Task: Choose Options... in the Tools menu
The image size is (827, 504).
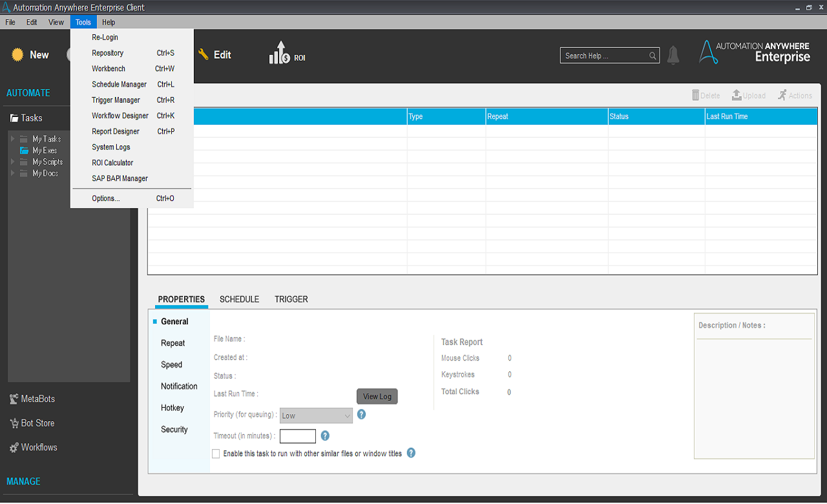Action: pyautogui.click(x=106, y=198)
